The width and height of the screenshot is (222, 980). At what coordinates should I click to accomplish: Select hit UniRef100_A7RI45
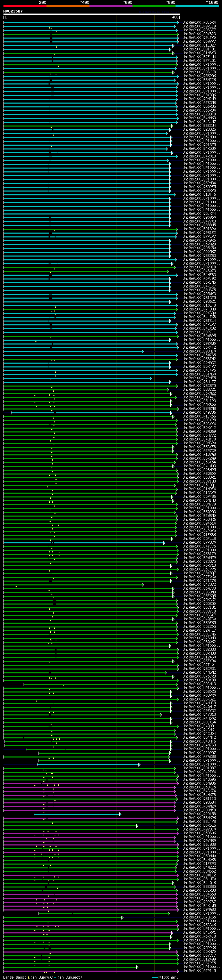(199, 971)
